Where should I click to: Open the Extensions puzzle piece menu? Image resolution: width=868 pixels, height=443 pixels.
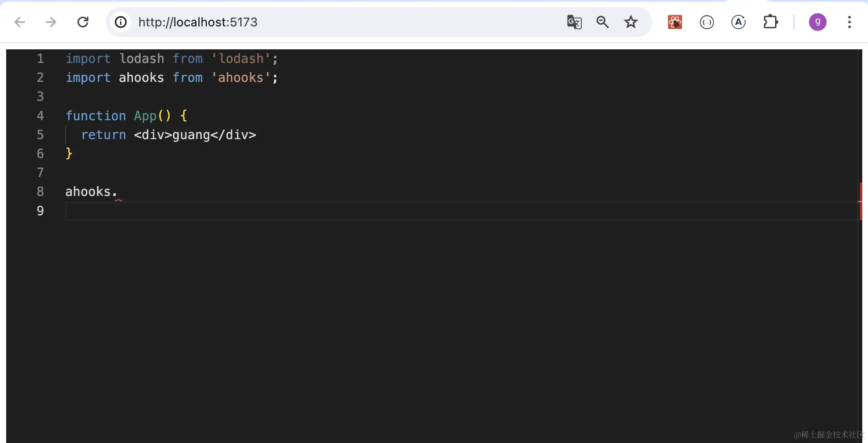(x=771, y=22)
